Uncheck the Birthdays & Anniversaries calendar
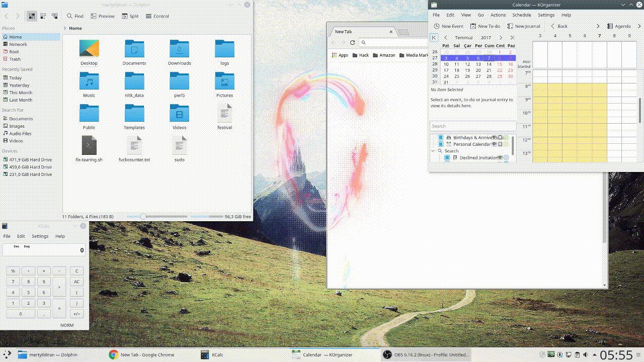The height and width of the screenshot is (362, 644). (441, 137)
